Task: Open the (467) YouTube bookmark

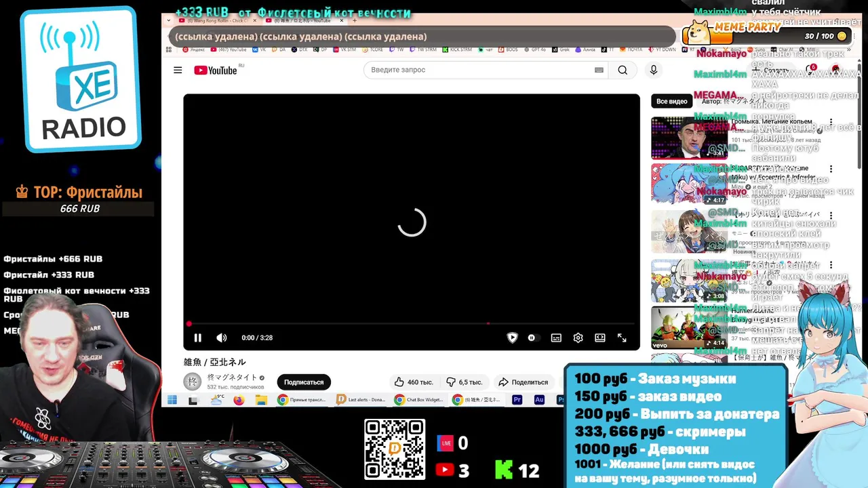Action: [229, 49]
